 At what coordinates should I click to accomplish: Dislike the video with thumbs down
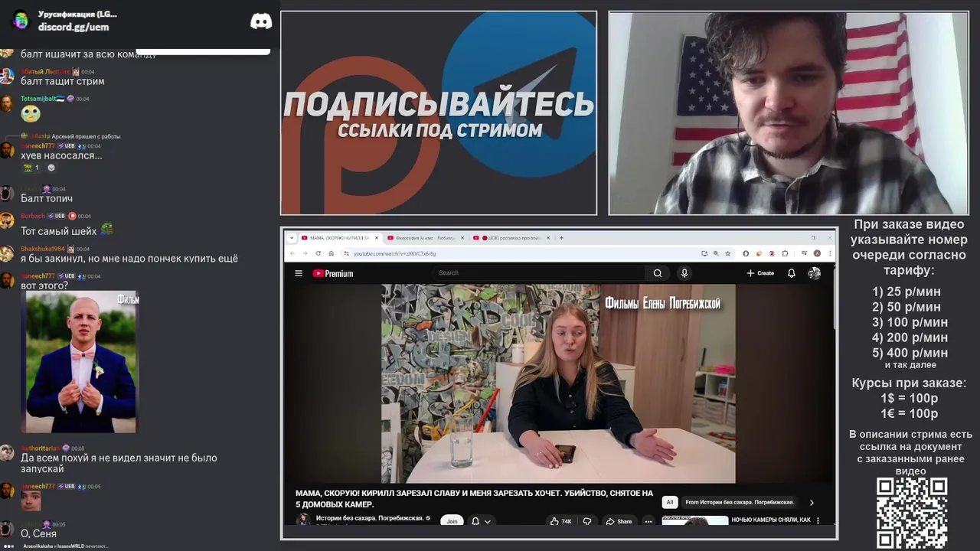click(587, 521)
